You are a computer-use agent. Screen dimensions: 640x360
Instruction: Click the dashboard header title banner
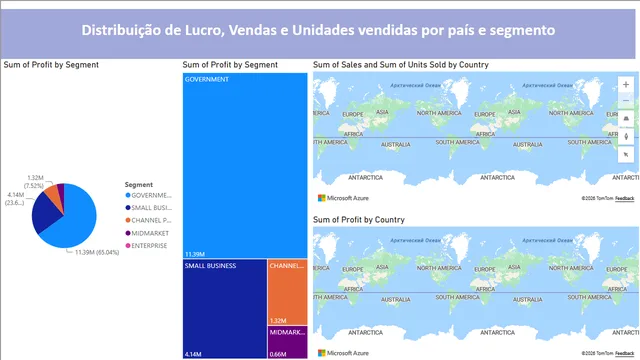click(318, 34)
